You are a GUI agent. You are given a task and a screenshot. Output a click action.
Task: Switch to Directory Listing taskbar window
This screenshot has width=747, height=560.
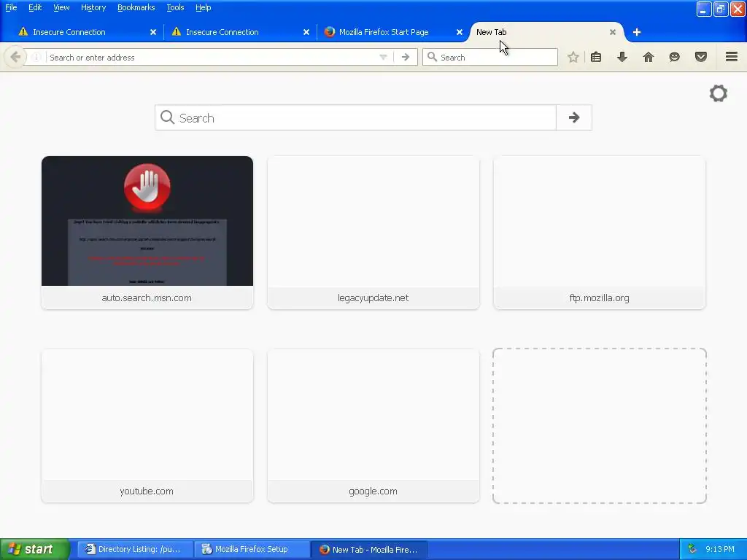(x=135, y=549)
